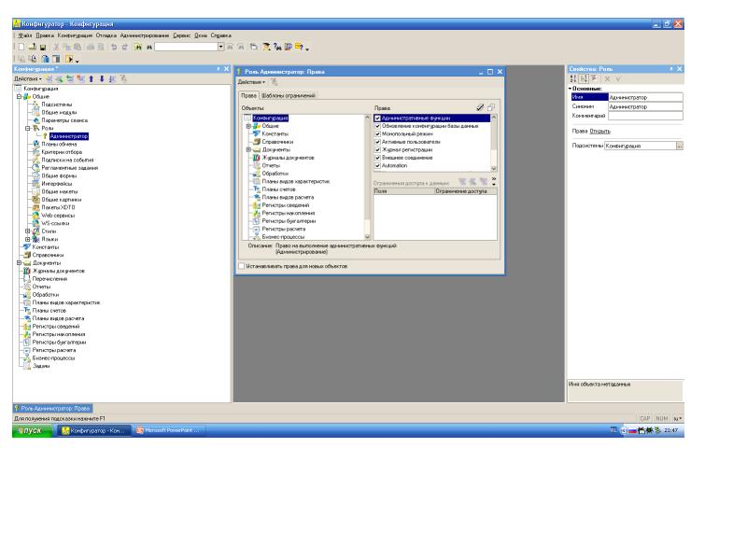The width and height of the screenshot is (747, 560).
Task: Click the update database configuration icon
Action: coord(45,59)
